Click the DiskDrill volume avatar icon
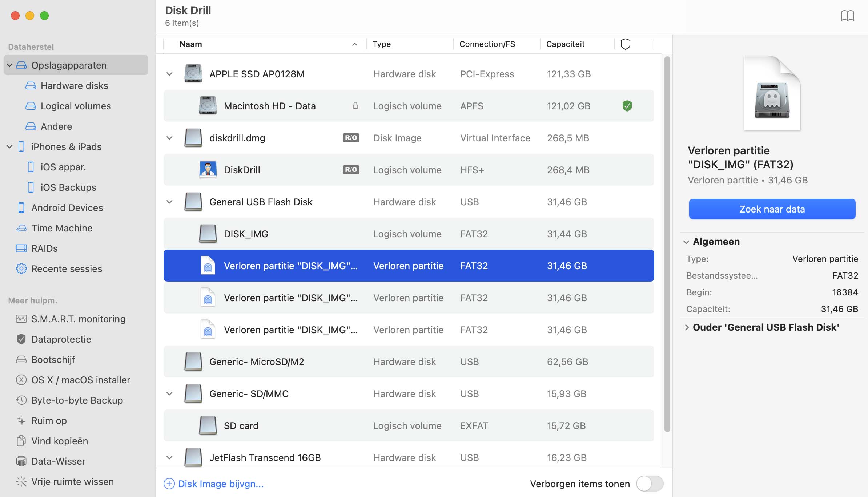868x497 pixels. coord(208,170)
